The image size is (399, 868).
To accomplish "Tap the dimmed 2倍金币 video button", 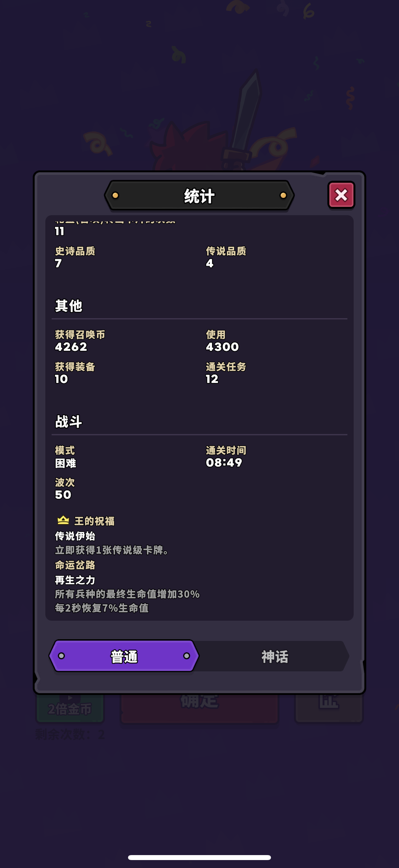I will [x=70, y=708].
